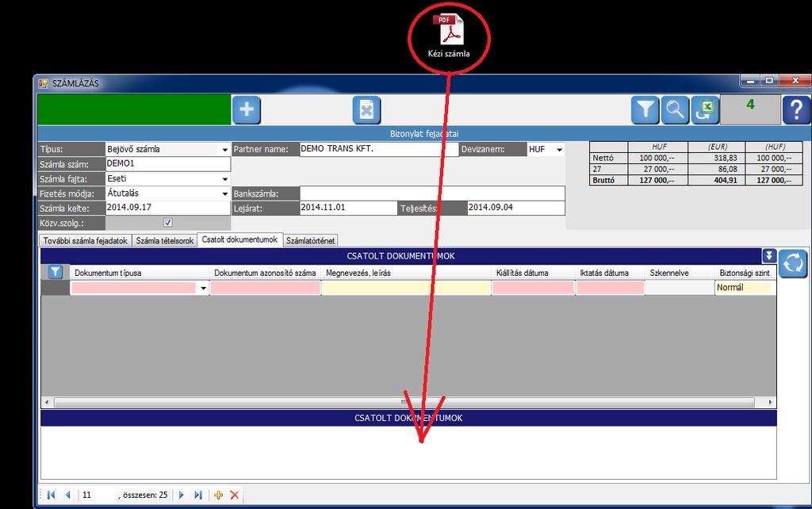Click the empty attached documents drop area
The height and width of the screenshot is (509, 812).
pos(408,453)
